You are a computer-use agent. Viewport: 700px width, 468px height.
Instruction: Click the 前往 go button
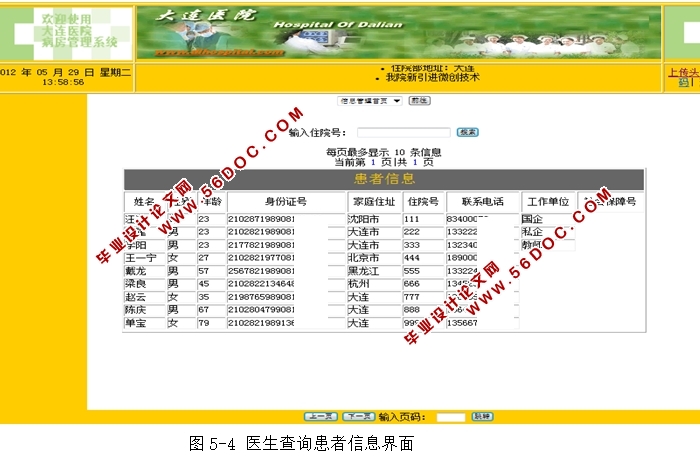click(x=419, y=100)
